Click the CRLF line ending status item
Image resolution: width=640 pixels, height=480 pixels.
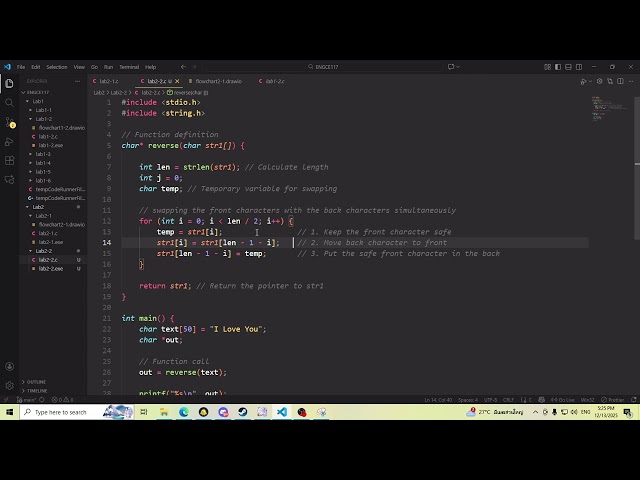coord(508,400)
